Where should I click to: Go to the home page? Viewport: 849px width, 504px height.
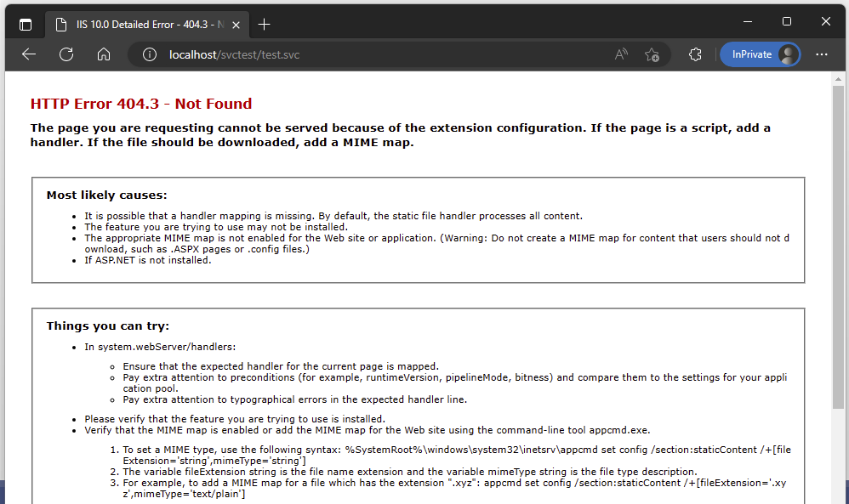[104, 54]
